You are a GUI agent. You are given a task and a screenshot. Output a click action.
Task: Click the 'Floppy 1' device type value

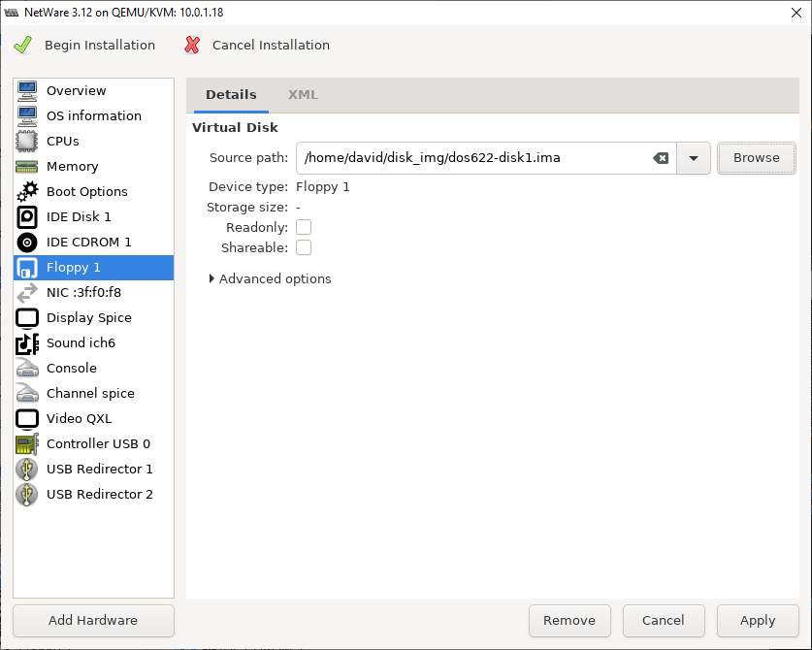323,187
